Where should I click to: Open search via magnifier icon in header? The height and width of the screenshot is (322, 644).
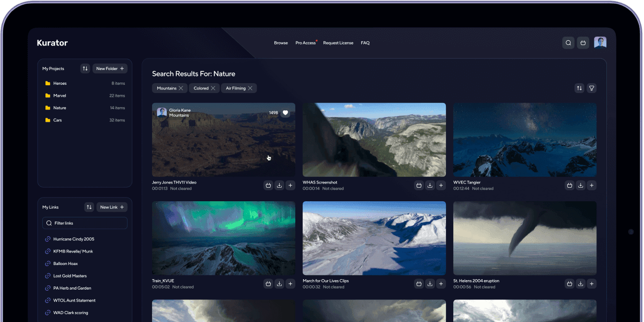pos(568,43)
